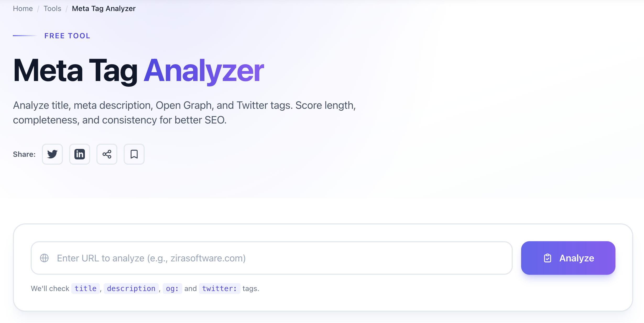The image size is (644, 323).
Task: Click the FREE TOOL label
Action: [67, 36]
